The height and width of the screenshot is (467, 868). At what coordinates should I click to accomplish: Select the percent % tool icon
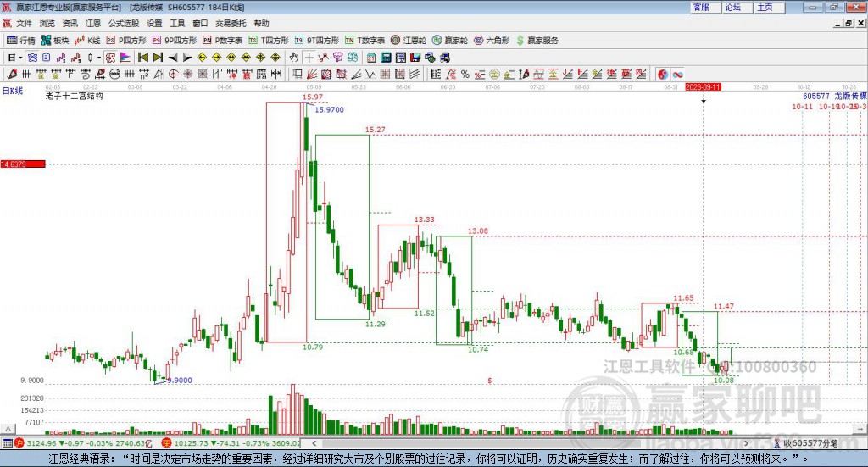[465, 74]
